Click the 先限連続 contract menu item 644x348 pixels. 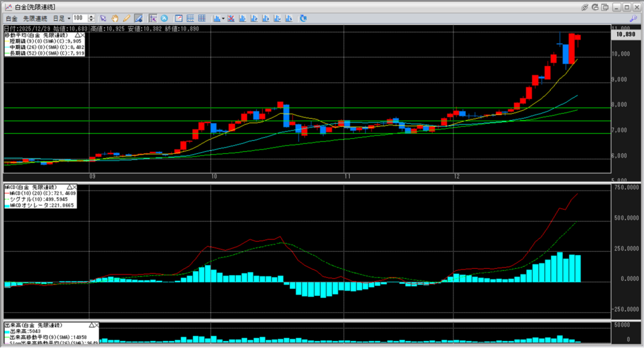[x=36, y=18]
